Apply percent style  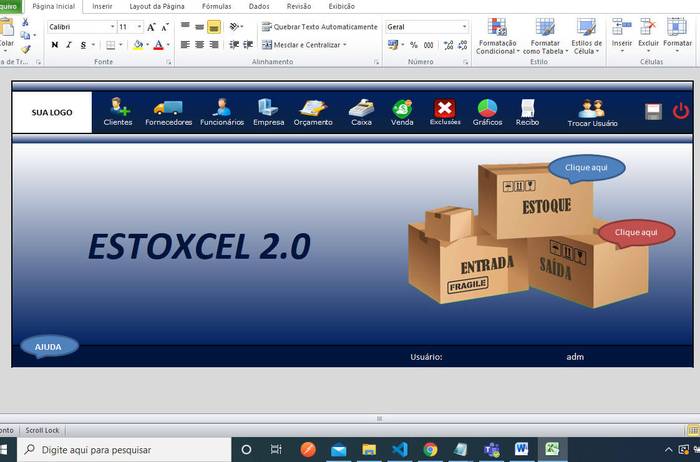tap(414, 45)
